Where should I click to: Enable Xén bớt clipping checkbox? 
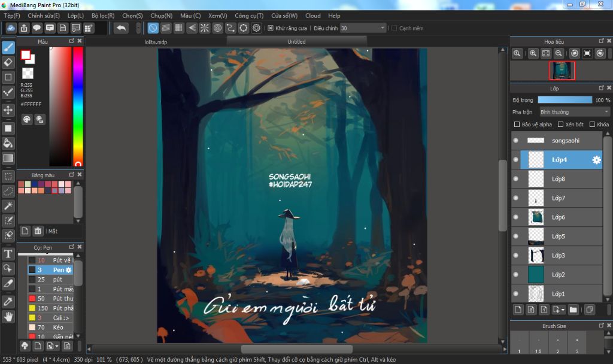(x=560, y=125)
